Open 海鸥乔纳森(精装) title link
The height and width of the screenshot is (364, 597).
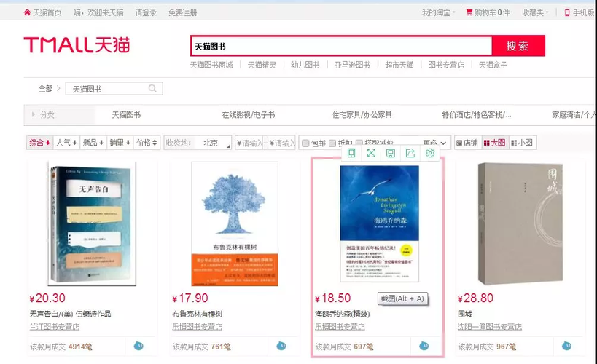coord(343,314)
